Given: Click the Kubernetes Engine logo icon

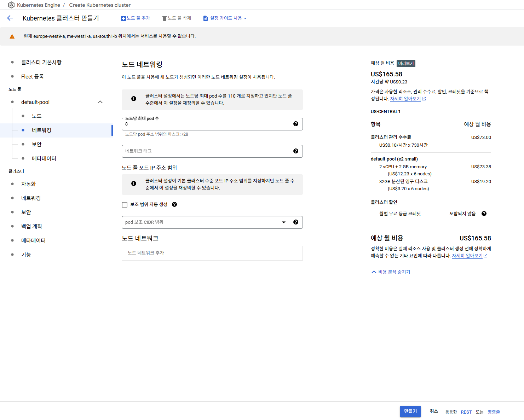Looking at the screenshot, I should pos(11,5).
